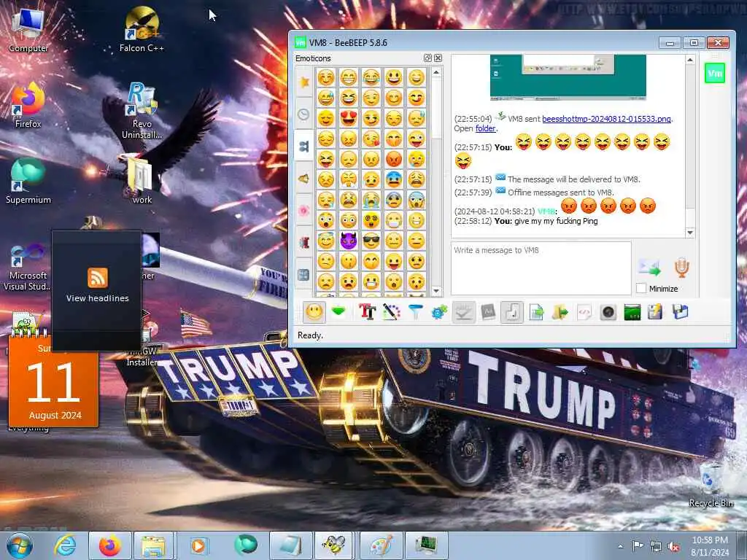The image size is (747, 560).
Task: Click the screenshot thumbnail in chat
Action: (x=568, y=77)
